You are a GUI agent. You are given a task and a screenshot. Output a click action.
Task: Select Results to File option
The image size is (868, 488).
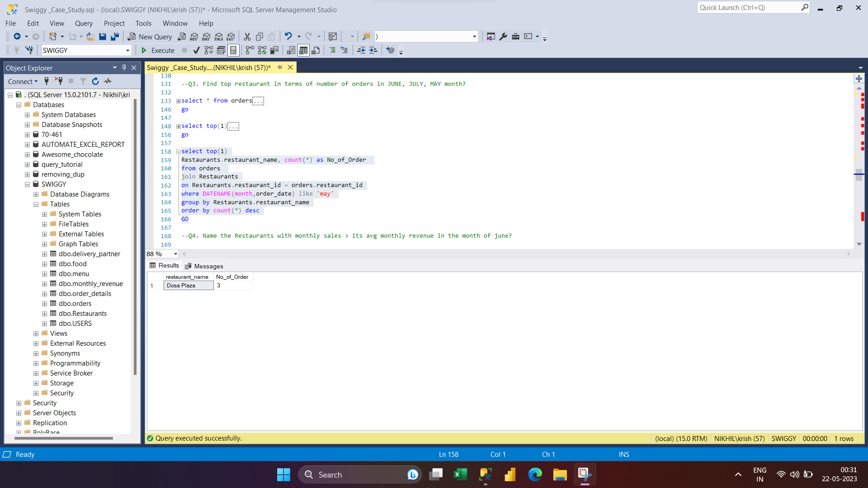pos(316,50)
